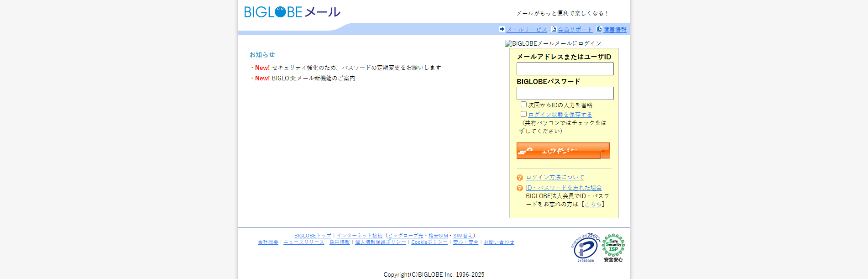Open the インターネット接続 footer link
The image size is (868, 279).
click(360, 236)
